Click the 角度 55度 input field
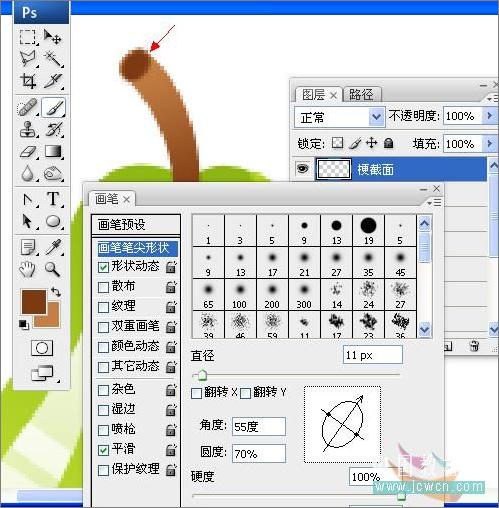Screen dimensions: 499x508 point(259,426)
